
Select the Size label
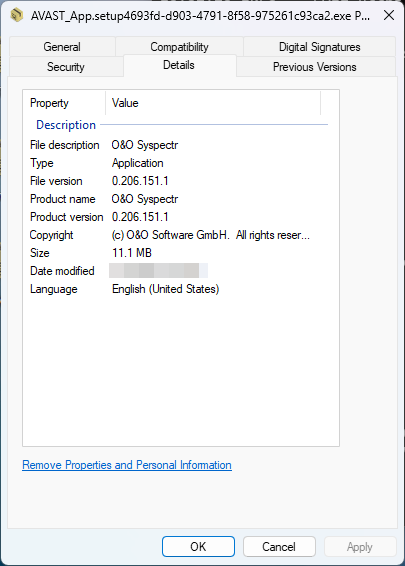40,253
